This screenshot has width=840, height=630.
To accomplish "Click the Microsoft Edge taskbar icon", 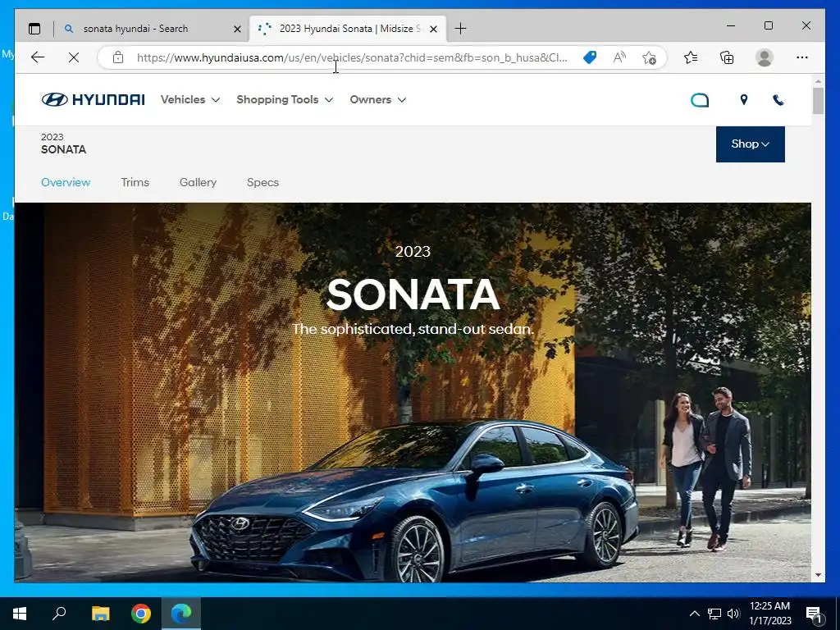I will [181, 614].
